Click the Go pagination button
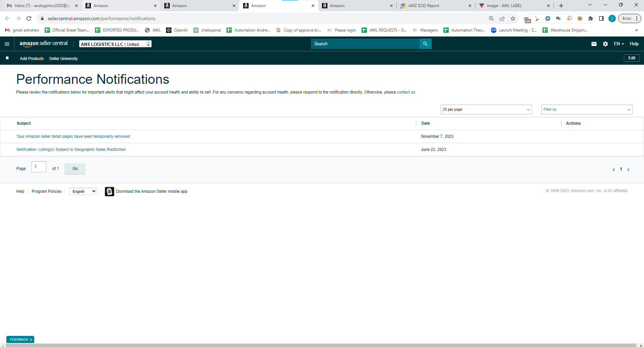This screenshot has width=644, height=347. 75,169
